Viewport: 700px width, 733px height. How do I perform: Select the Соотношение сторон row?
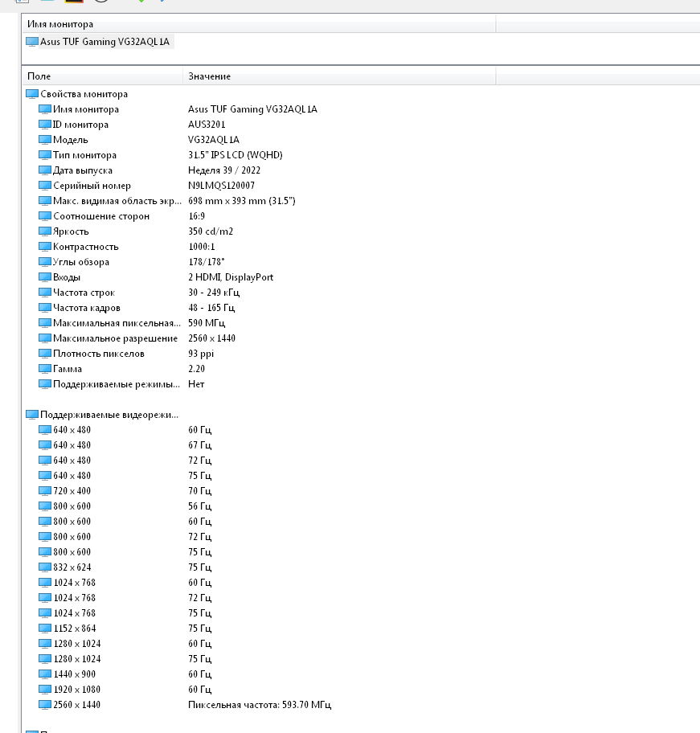tap(100, 216)
